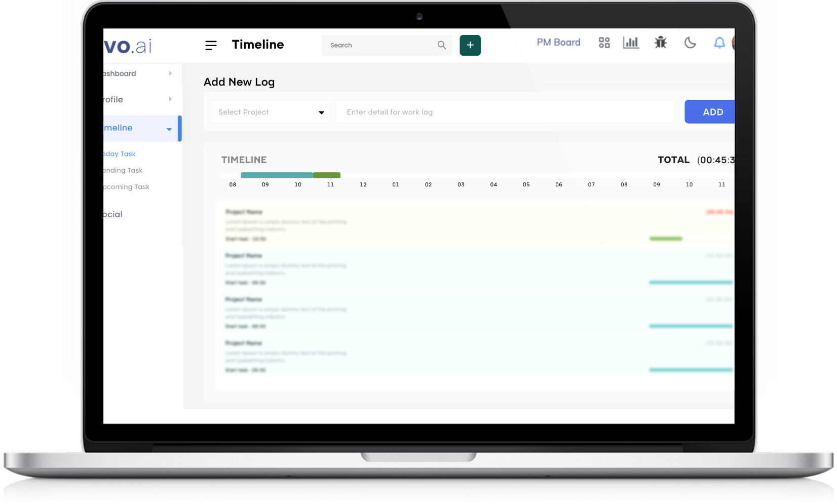Image resolution: width=837 pixels, height=504 pixels.
Task: Expand the Dashboard sidebar menu arrow
Action: click(x=170, y=73)
